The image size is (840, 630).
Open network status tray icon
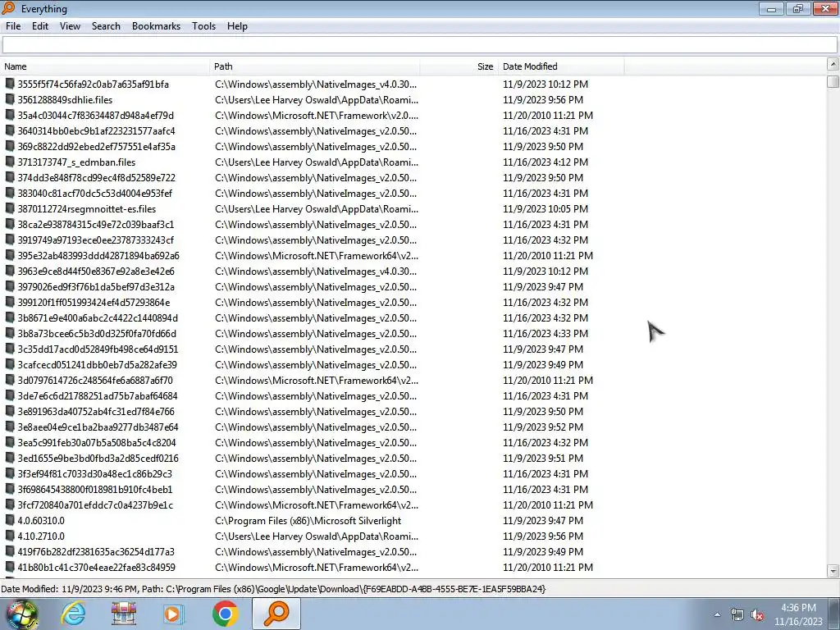[737, 614]
